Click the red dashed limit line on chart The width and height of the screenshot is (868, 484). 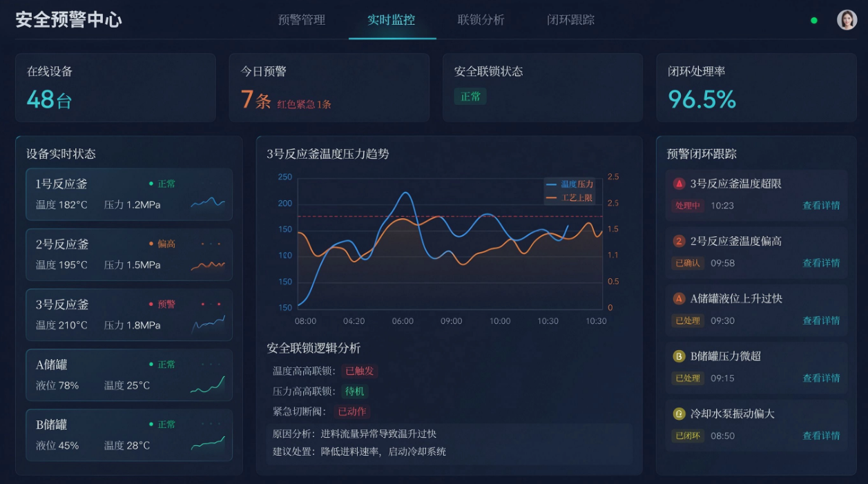point(450,216)
